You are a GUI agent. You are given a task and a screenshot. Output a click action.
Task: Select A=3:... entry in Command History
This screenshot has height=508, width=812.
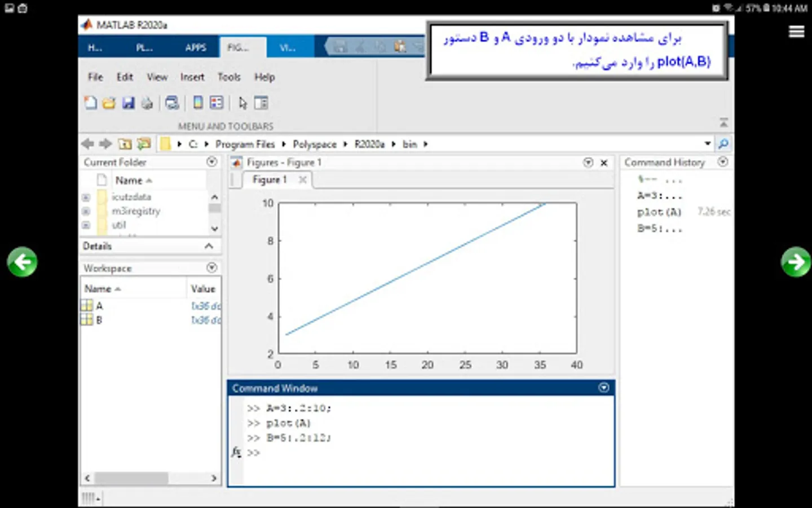(x=660, y=196)
